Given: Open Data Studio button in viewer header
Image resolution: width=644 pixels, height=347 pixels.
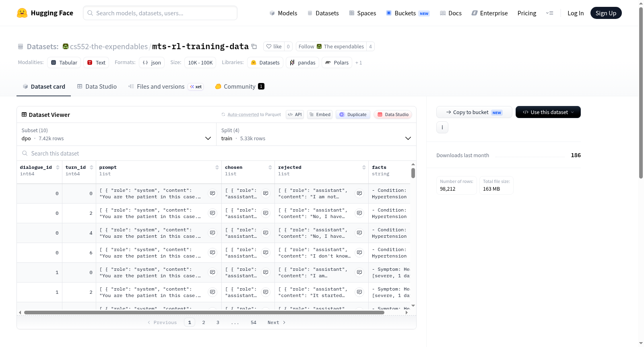Looking at the screenshot, I should point(393,114).
